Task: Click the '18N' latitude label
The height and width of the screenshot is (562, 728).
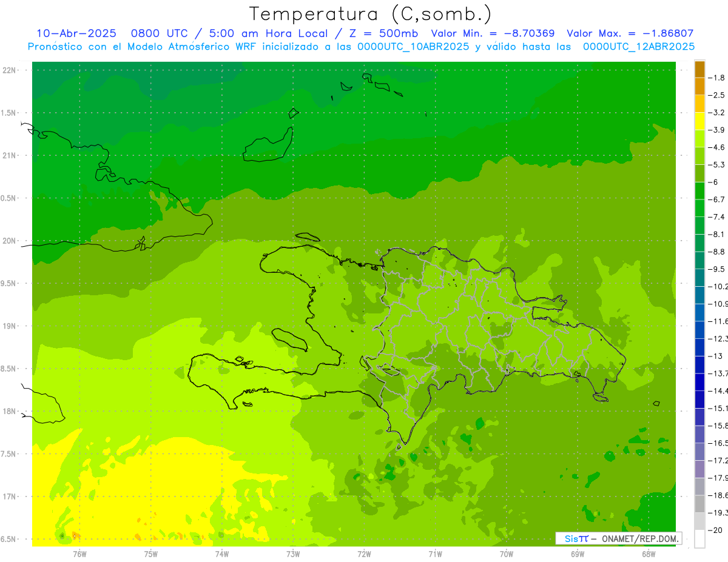Action: [9, 412]
